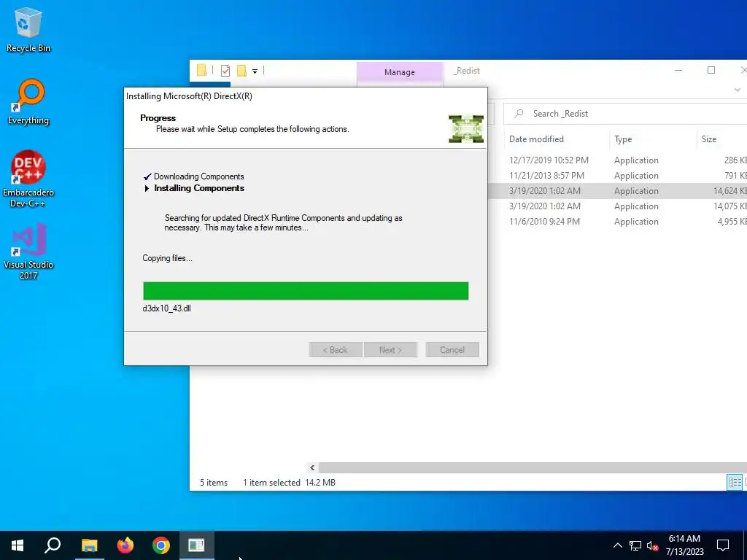747x560 pixels.
Task: Click the d3dx10_43.dll file name label
Action: (166, 308)
